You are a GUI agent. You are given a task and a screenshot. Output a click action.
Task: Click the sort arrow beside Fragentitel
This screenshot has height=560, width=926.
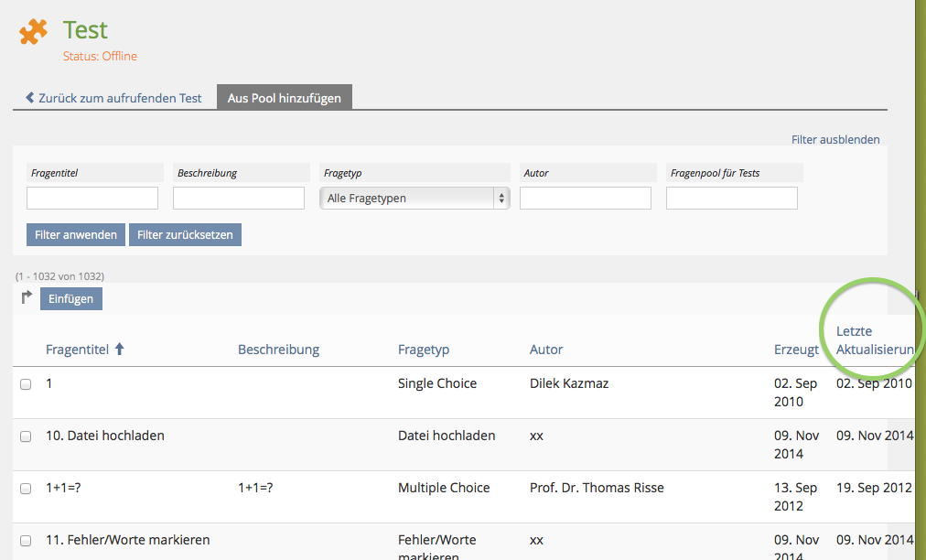119,350
